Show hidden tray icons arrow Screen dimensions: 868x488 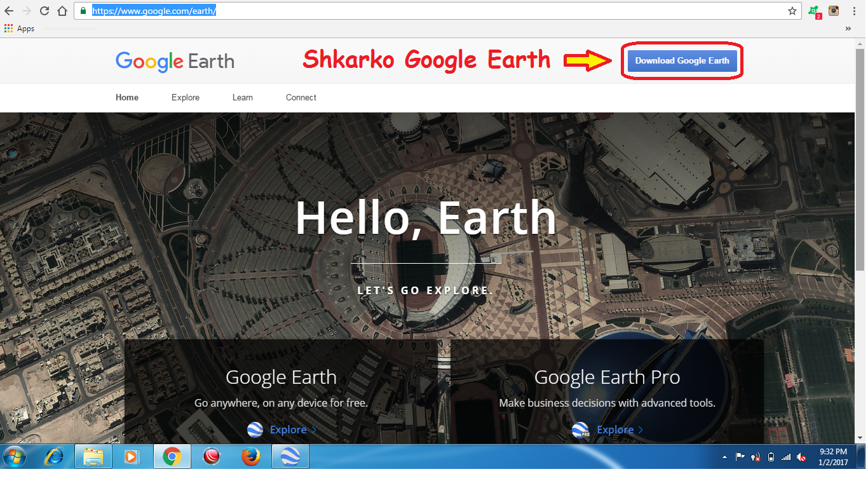coord(725,457)
